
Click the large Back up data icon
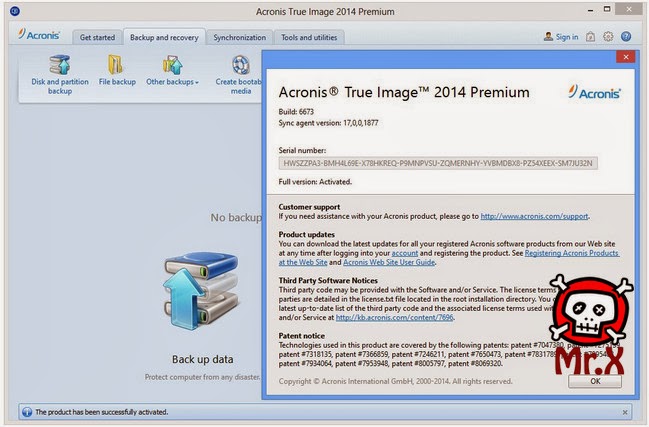pos(201,291)
